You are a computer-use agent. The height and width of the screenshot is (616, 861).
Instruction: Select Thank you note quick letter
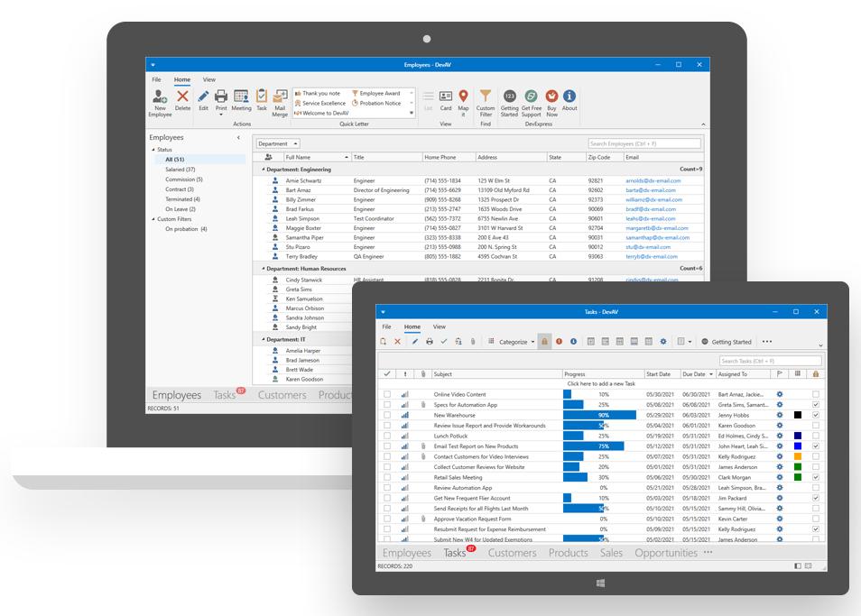point(318,93)
